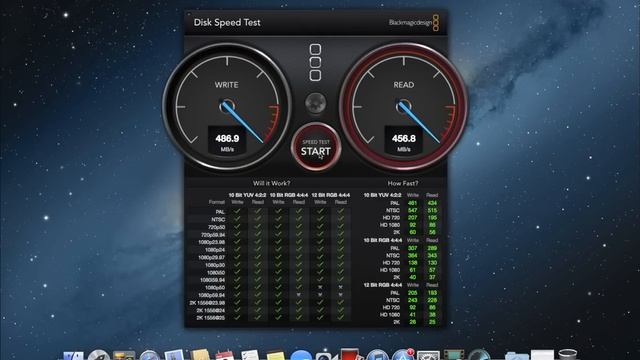Click PAL row label in Will it Work table
Image resolution: width=640 pixels, height=360 pixels.
click(x=220, y=212)
